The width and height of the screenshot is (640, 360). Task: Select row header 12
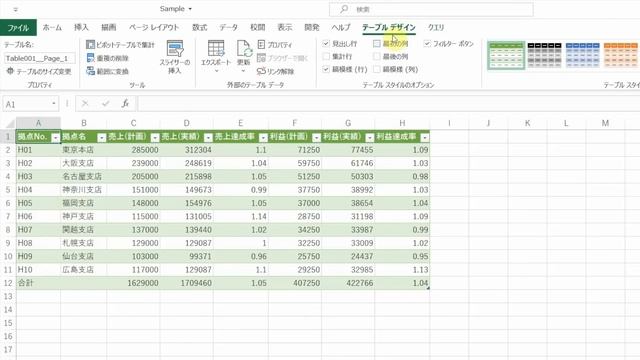[x=8, y=283]
